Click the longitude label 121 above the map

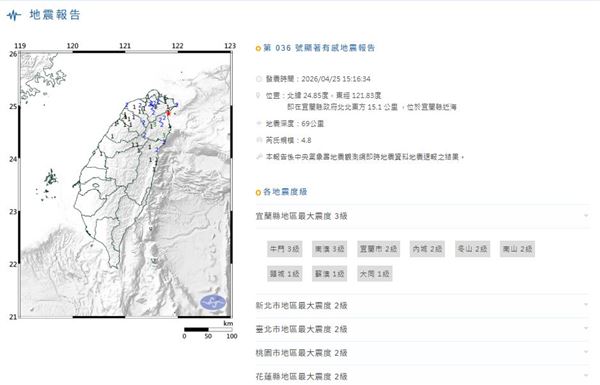(x=125, y=46)
